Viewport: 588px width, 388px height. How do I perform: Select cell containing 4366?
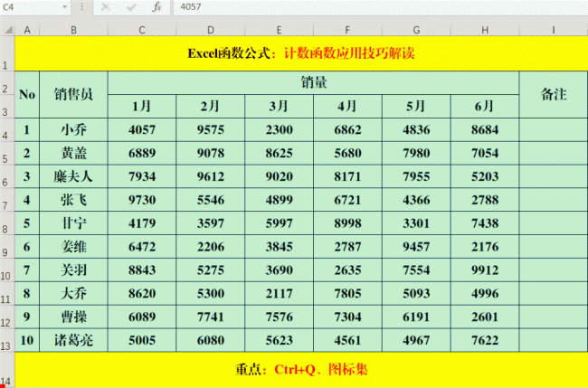(x=416, y=200)
